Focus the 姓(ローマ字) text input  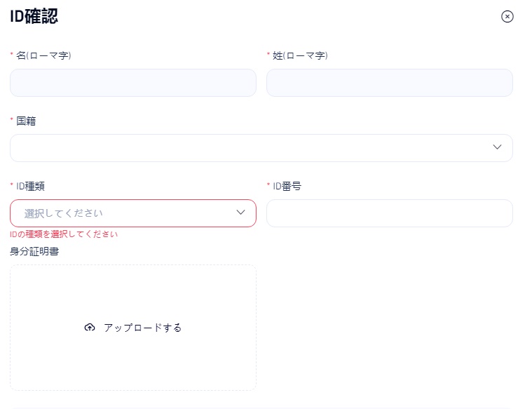[389, 83]
